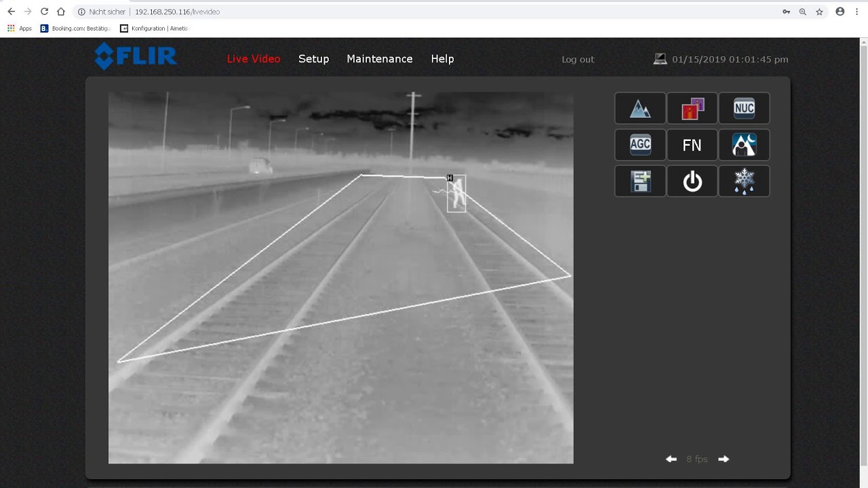Open the Apps bookmark shortcut
The width and height of the screenshot is (868, 488).
pos(20,28)
